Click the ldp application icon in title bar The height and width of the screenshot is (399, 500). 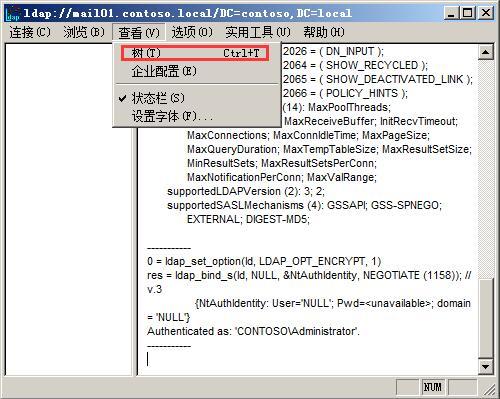pos(13,13)
